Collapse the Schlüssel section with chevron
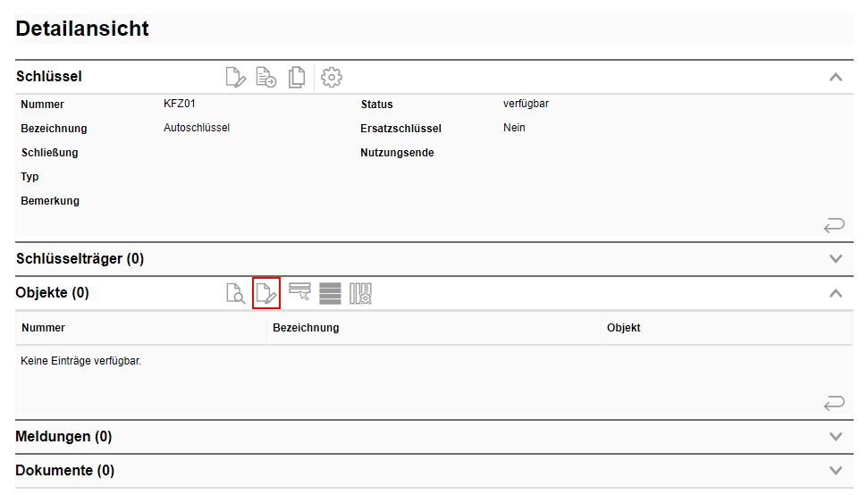Screen dimensions: 868x495 point(836,78)
